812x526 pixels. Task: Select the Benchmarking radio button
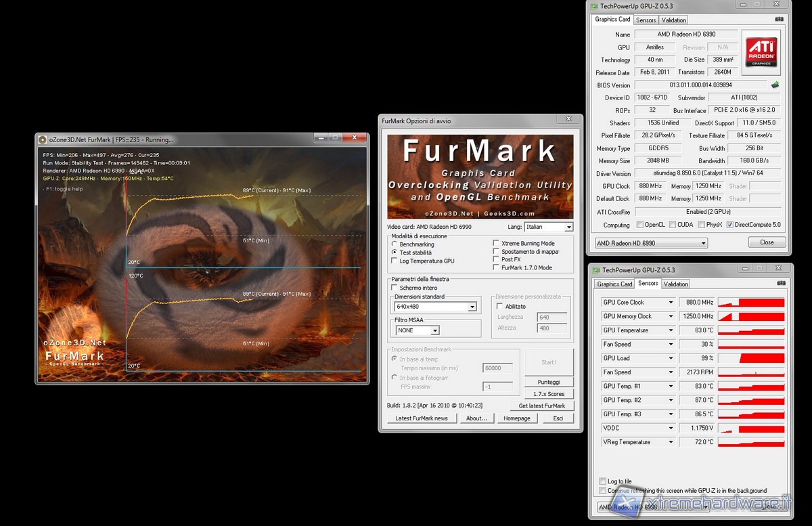pos(394,244)
